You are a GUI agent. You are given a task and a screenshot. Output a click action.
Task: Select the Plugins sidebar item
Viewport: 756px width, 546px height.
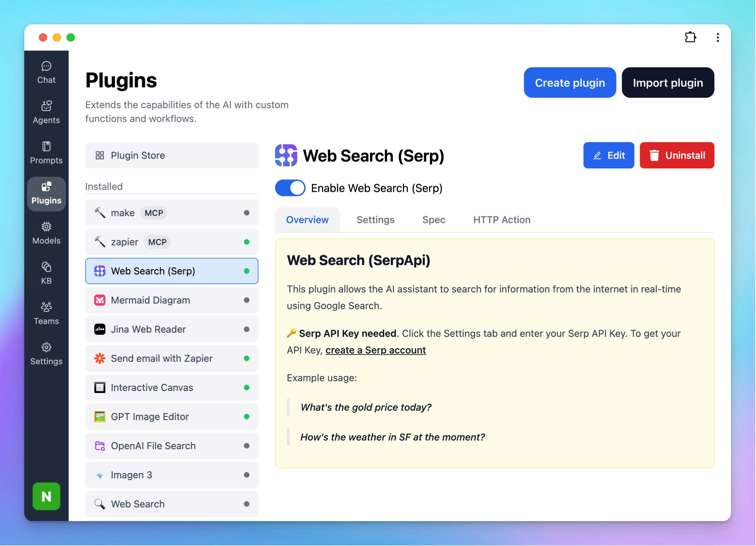(x=46, y=194)
